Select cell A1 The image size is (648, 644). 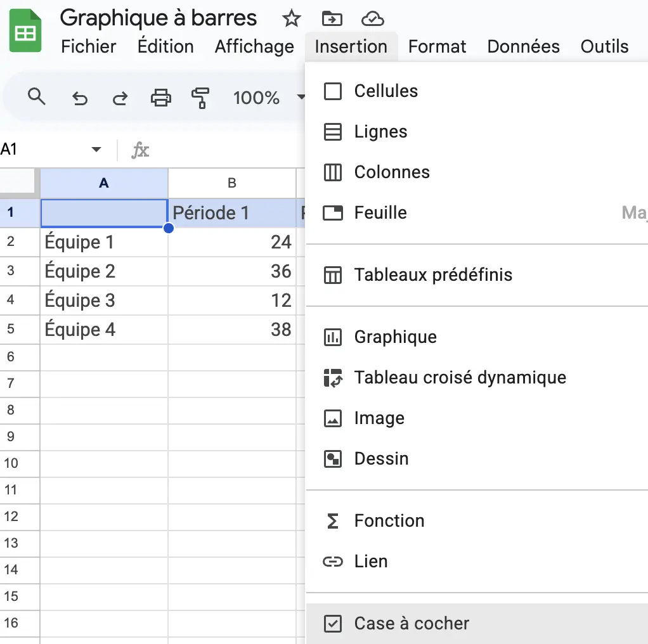(x=104, y=213)
